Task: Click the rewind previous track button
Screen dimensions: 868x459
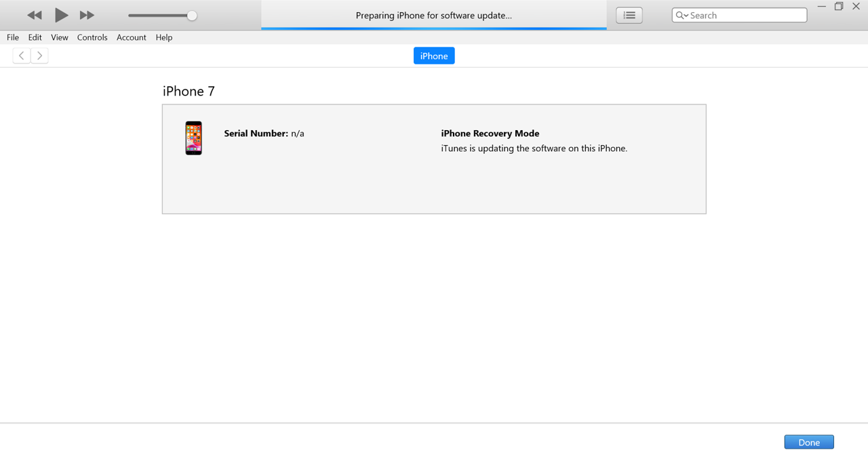Action: tap(35, 15)
